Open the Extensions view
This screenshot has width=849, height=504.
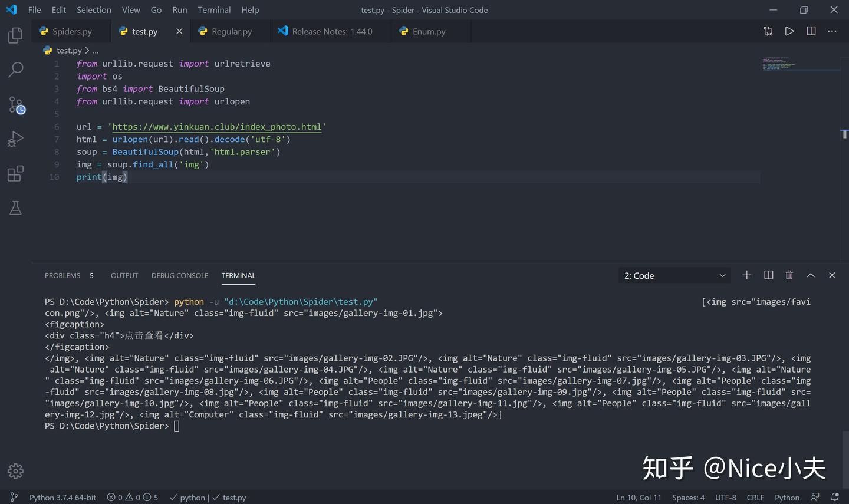coord(15,173)
